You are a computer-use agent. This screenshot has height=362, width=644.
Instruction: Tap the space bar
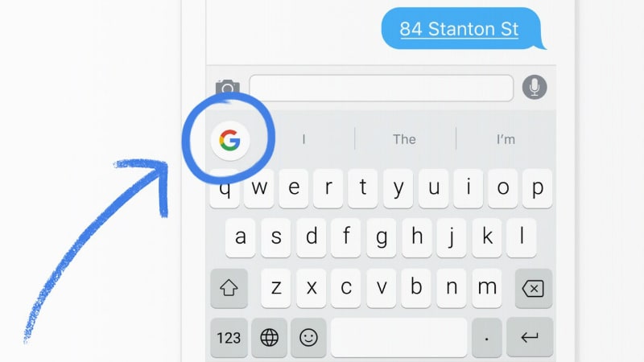coord(399,338)
